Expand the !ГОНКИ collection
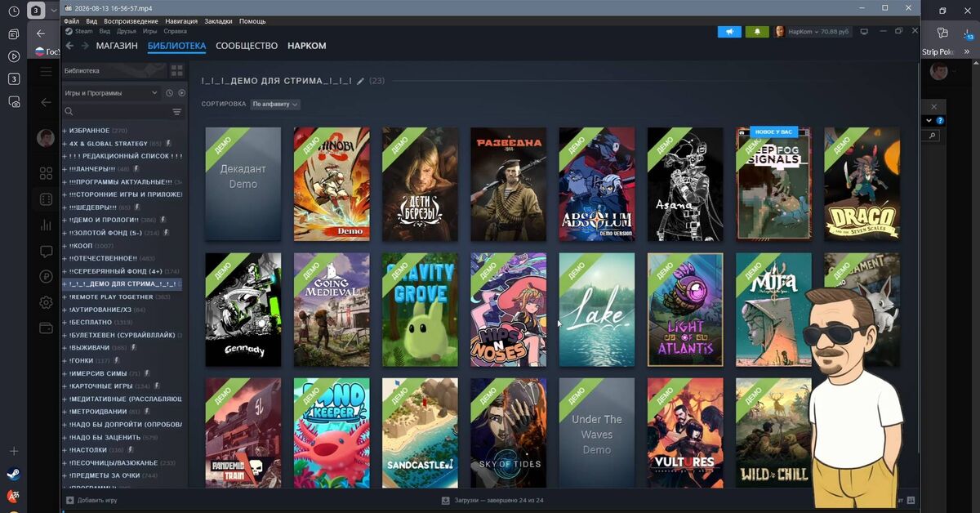 tap(65, 360)
